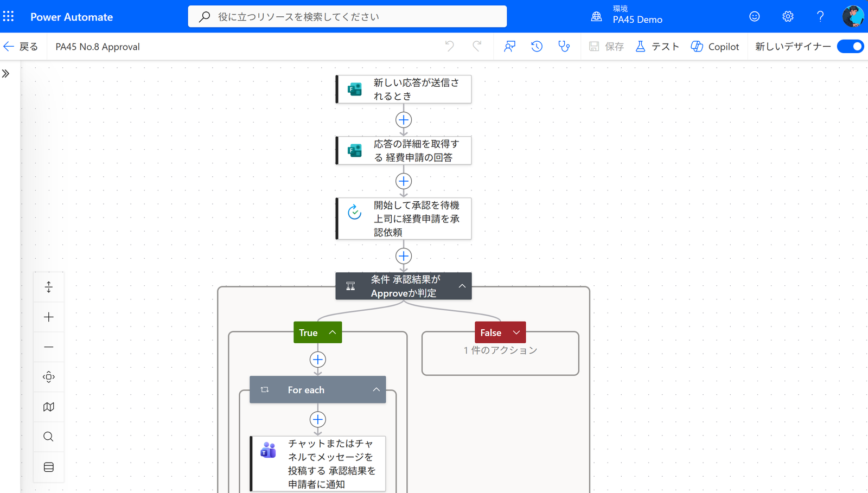The image size is (868, 493).
Task: Expand the False branch
Action: tap(516, 332)
